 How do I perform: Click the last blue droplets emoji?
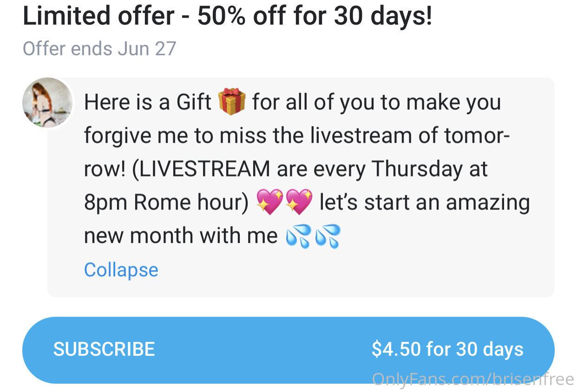point(328,236)
